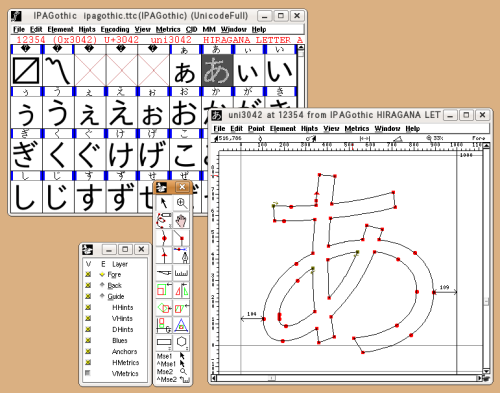Viewport: 500px width, 393px height.
Task: Select the Curve point tool
Action: point(164,238)
